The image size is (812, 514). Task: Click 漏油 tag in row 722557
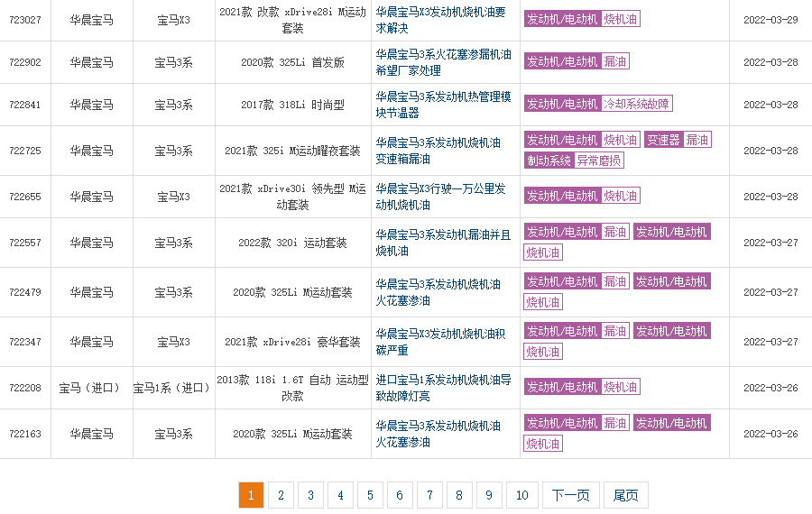tap(615, 232)
